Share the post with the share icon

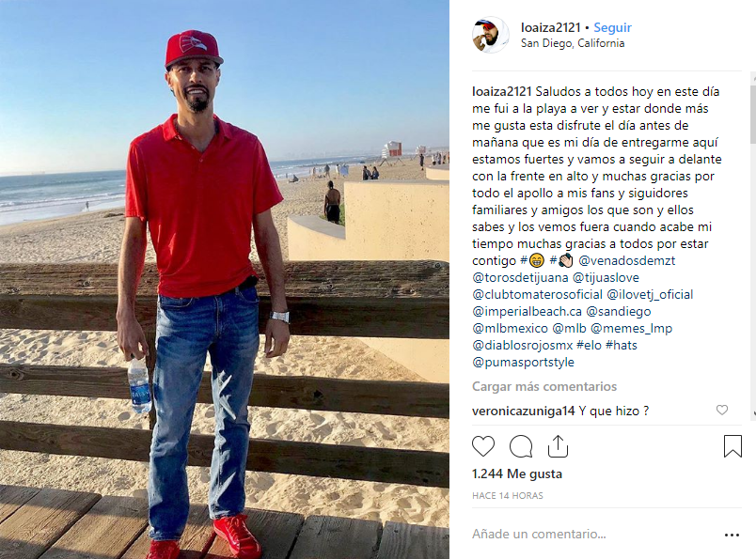coord(558,446)
